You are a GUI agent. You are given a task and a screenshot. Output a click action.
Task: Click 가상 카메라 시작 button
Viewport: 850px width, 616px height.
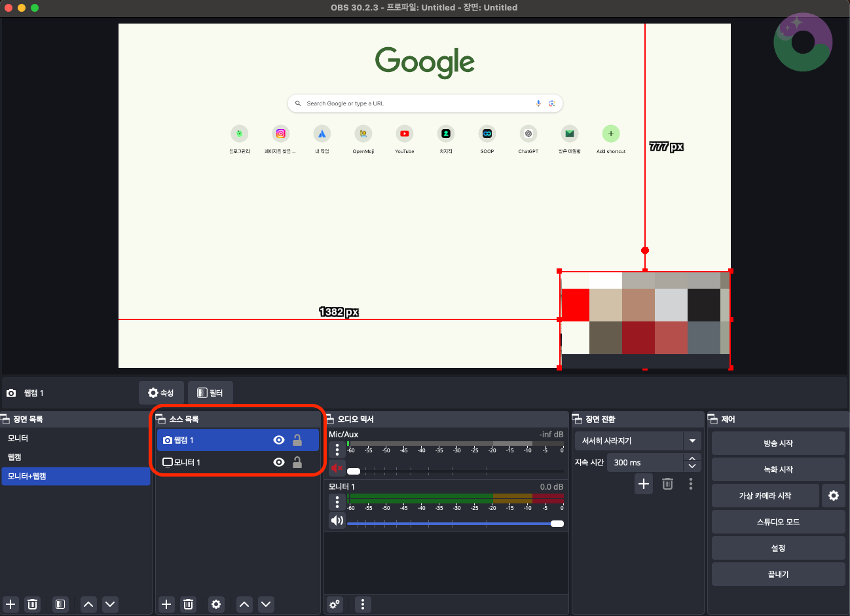coord(765,496)
